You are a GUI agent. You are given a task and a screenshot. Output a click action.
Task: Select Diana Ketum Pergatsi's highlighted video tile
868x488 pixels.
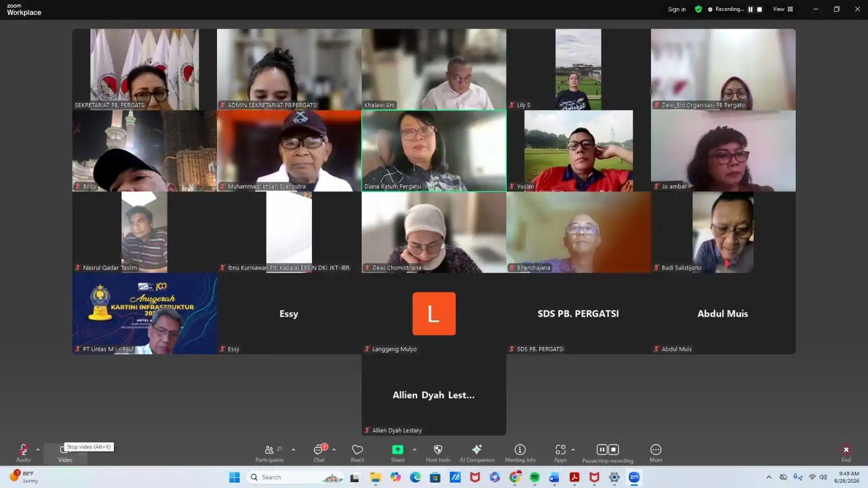pos(434,151)
